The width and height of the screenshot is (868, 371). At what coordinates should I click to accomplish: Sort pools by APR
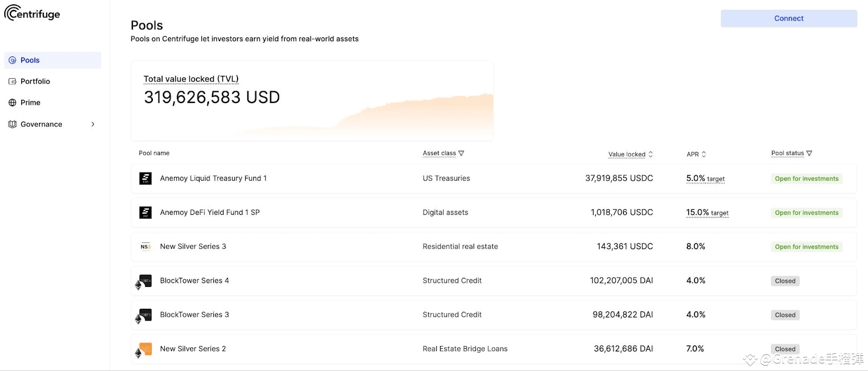click(x=696, y=155)
